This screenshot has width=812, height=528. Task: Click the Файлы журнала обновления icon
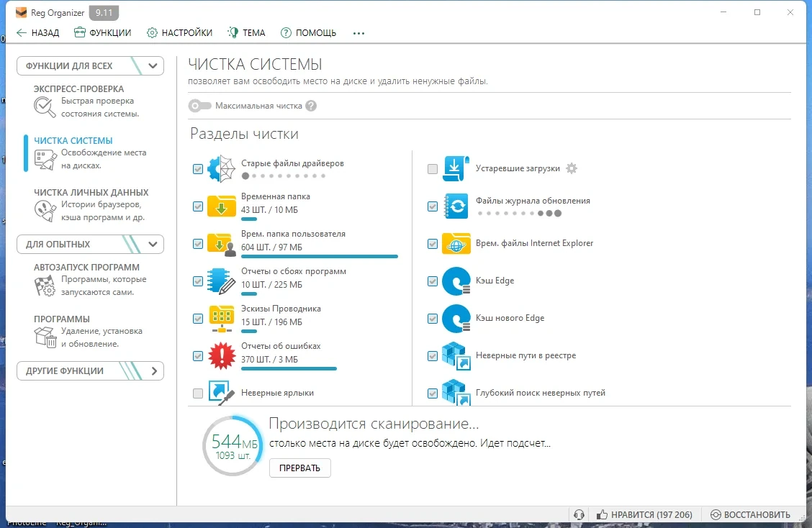(x=456, y=206)
